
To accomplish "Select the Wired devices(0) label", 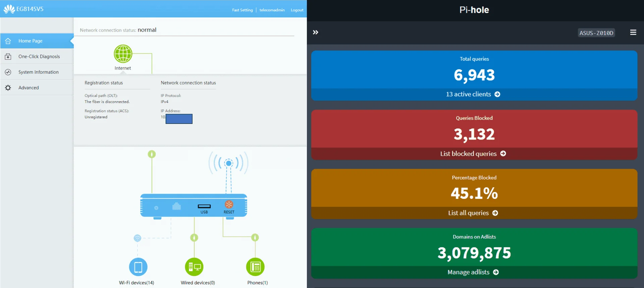I will pos(198,283).
